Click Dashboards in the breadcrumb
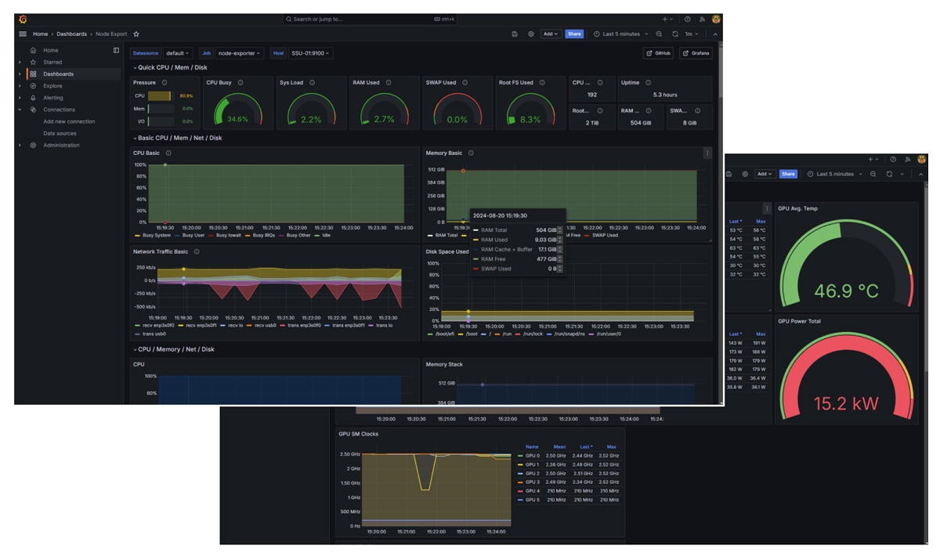Viewport: 940px width, 560px height. tap(72, 34)
